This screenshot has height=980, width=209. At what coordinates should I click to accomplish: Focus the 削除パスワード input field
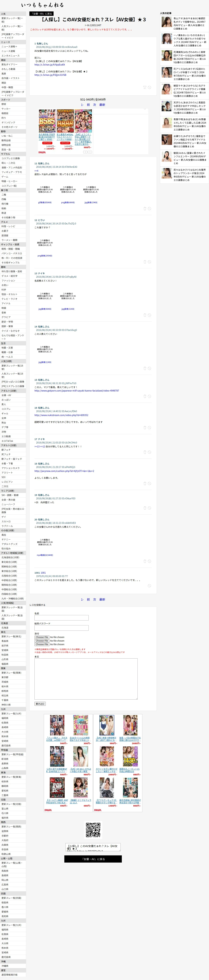click(62, 628)
